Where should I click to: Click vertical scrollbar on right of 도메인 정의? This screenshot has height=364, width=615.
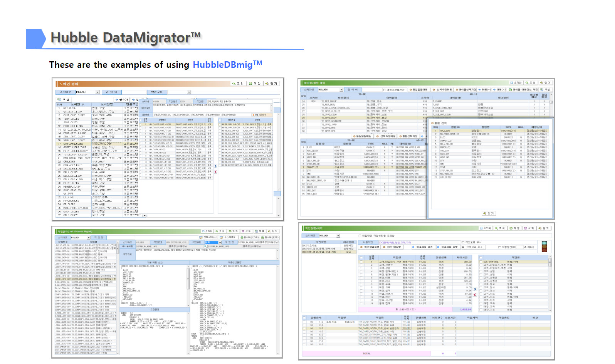[x=279, y=152]
